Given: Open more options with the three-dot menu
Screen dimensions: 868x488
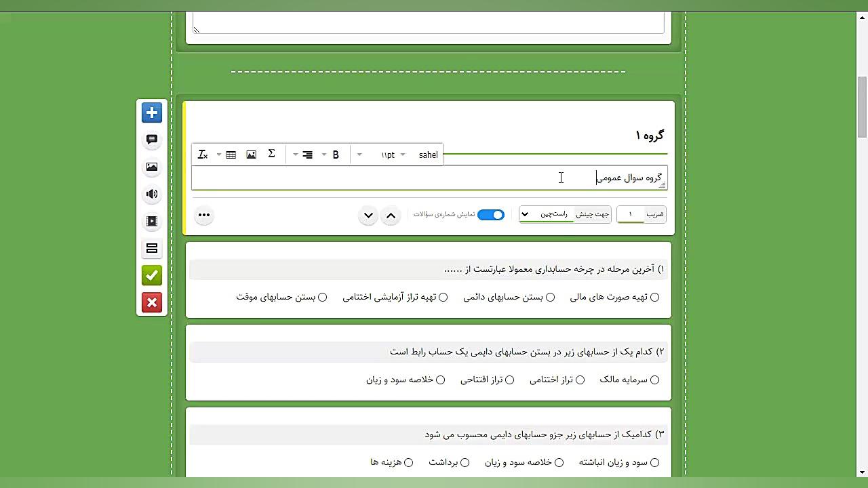Looking at the screenshot, I should coord(204,215).
